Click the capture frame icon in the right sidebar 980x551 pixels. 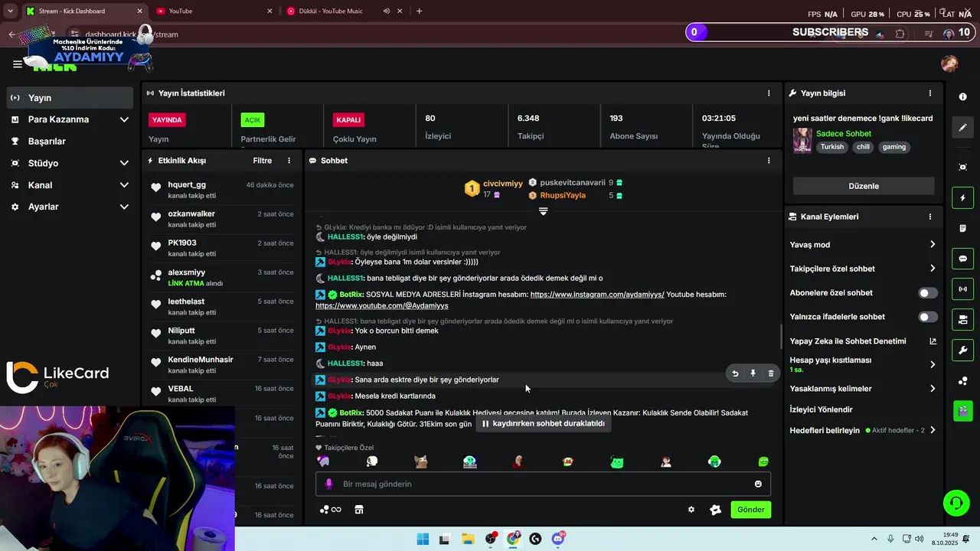963,167
